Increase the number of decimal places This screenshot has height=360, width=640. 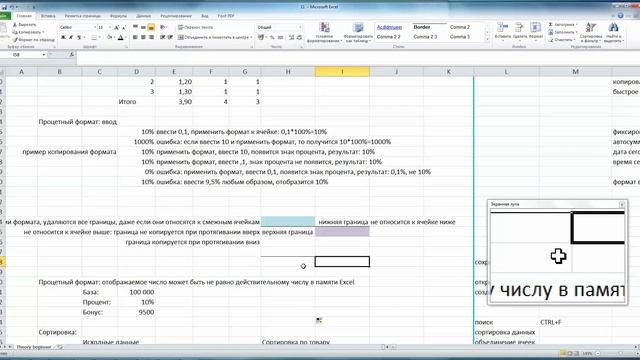pos(291,38)
